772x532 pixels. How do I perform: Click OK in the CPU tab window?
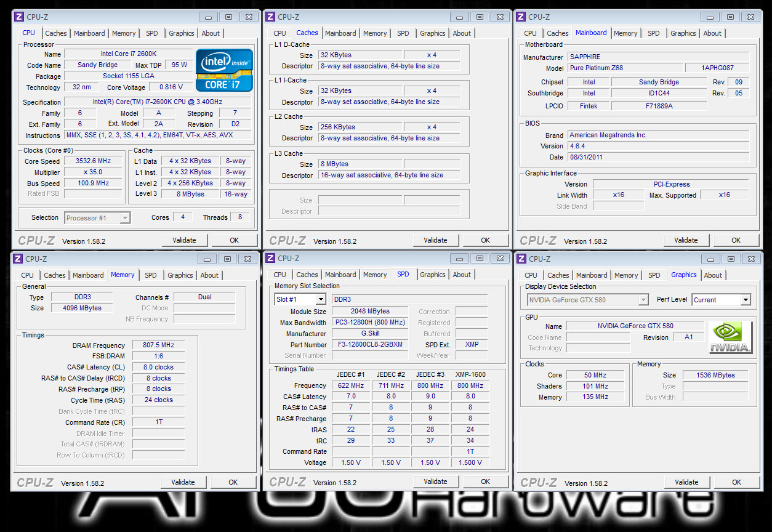234,240
